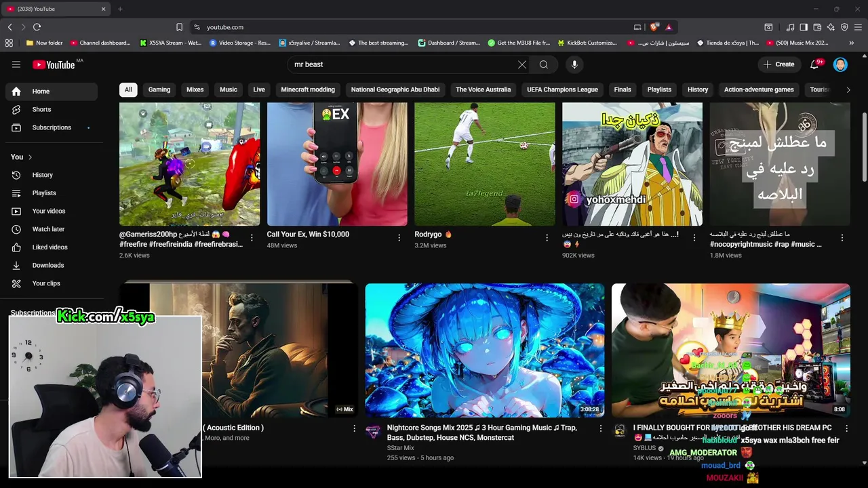
Task: Select the Music filter chip
Action: [229, 89]
